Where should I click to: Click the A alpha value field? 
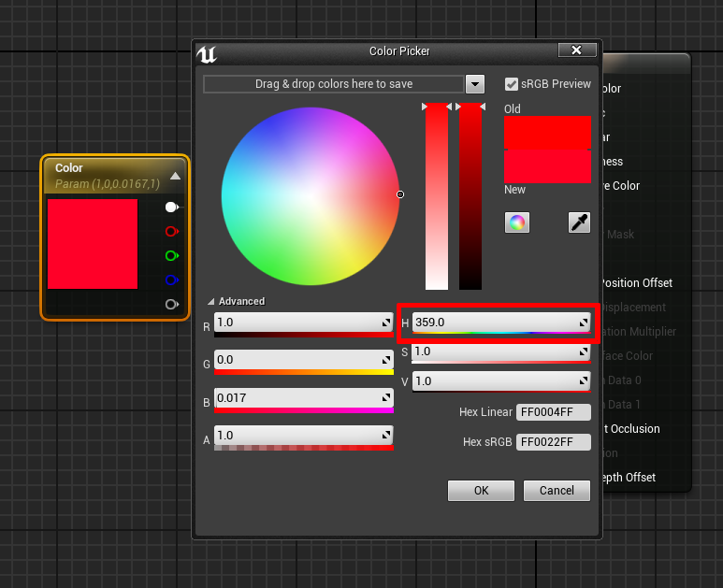pyautogui.click(x=303, y=436)
